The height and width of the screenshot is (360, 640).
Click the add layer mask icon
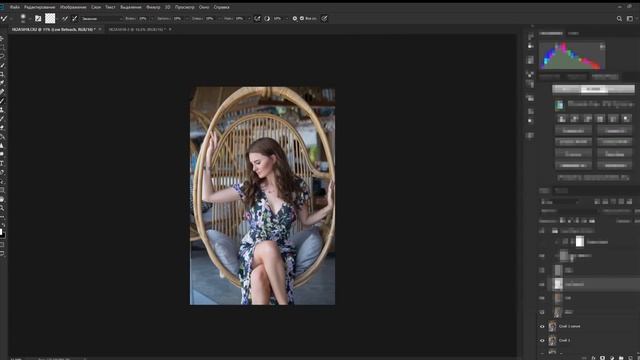coord(602,358)
